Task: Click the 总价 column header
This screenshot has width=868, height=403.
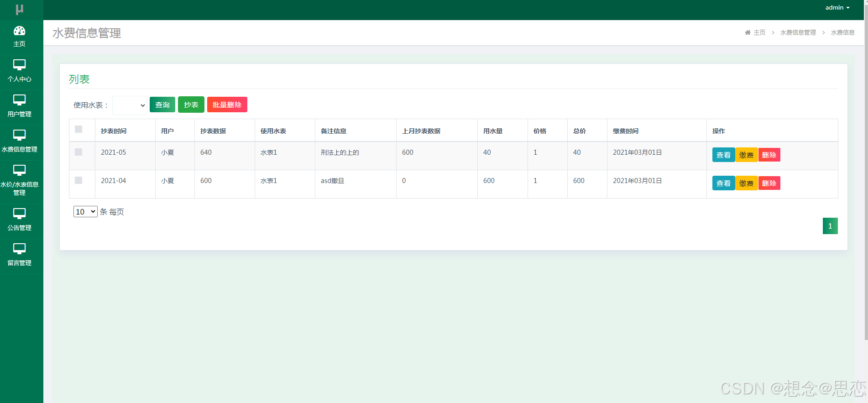Action: pos(580,131)
